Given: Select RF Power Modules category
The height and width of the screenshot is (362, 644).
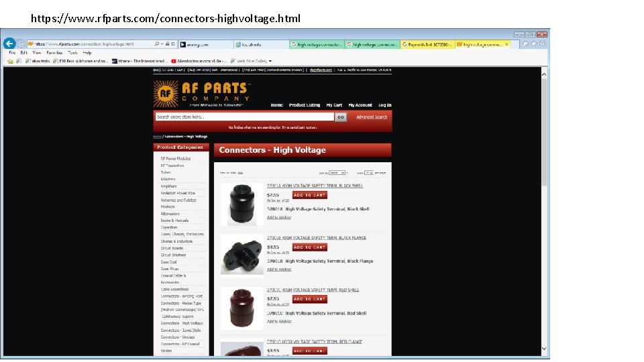Looking at the screenshot, I should [x=175, y=158].
